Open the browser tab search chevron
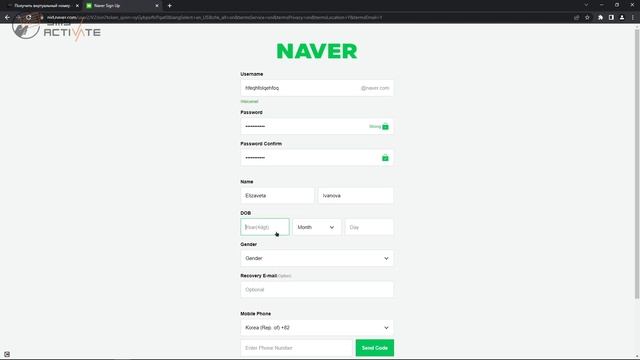640x360 pixels. 586,5
